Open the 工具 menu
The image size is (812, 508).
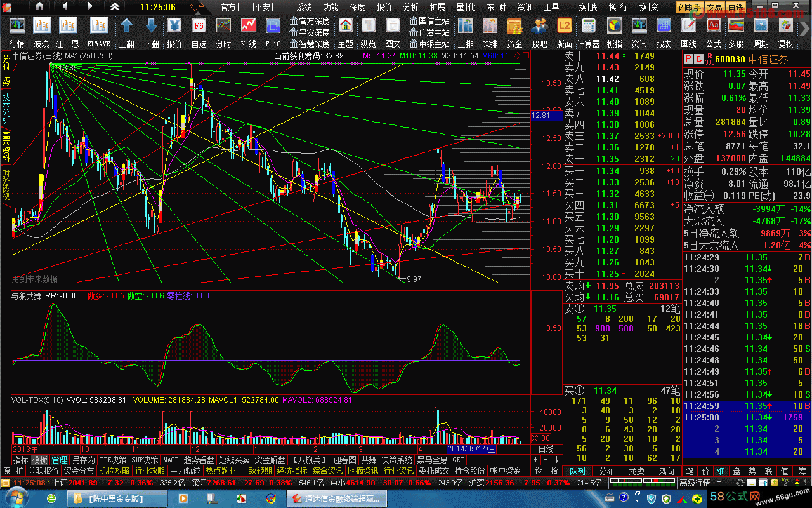(x=551, y=7)
